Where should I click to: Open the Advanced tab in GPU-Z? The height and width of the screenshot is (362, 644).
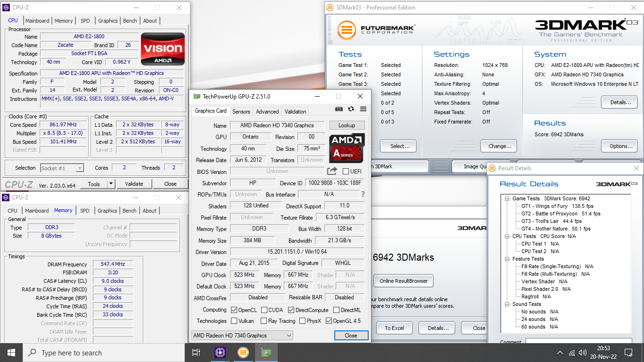[x=267, y=112]
